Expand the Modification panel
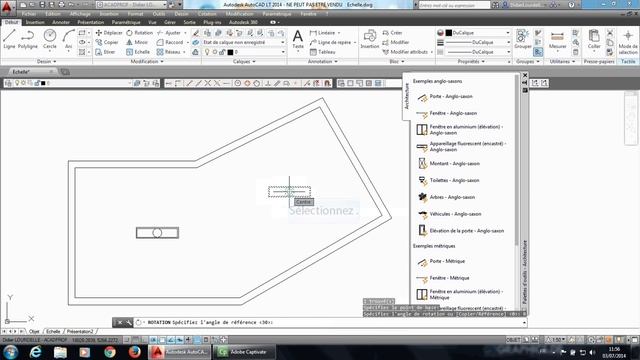Image resolution: width=640 pixels, height=360 pixels. point(147,62)
